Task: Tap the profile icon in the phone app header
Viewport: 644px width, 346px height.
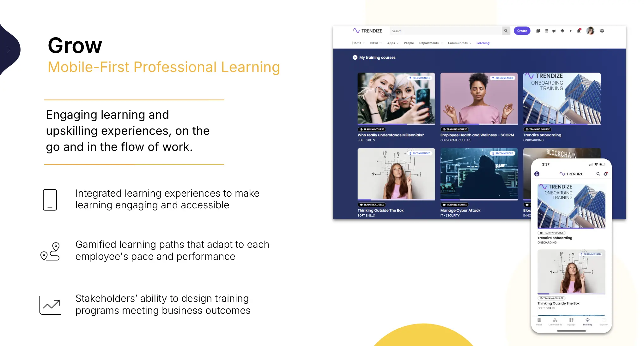Action: 537,174
